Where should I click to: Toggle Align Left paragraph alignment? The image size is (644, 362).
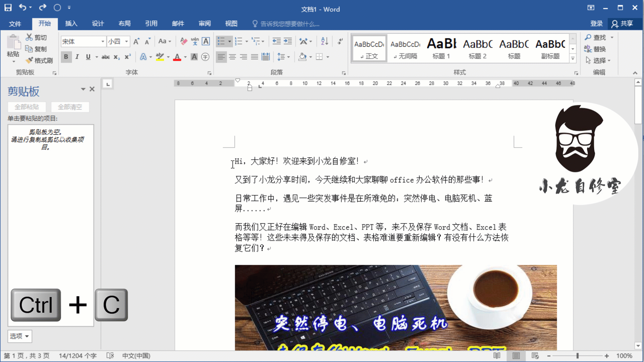[221, 57]
